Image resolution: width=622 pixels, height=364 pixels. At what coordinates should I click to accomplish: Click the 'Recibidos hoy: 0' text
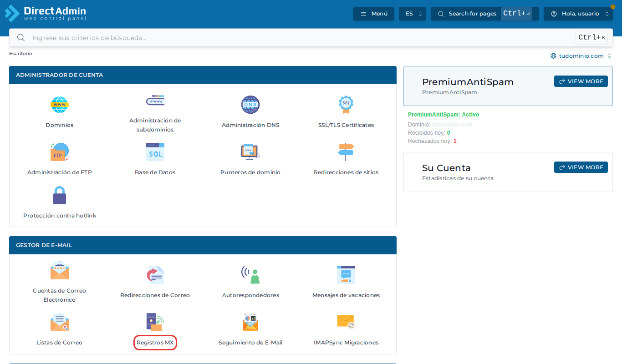pyautogui.click(x=429, y=133)
